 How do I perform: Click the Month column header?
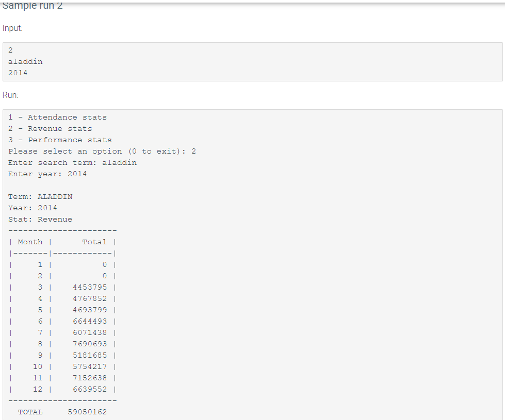coord(30,242)
